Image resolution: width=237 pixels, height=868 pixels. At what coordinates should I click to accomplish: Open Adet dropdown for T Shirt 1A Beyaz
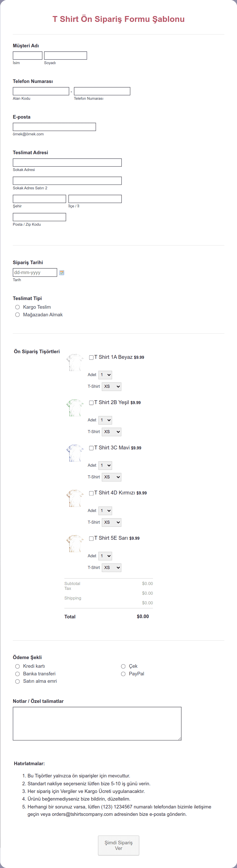[105, 375]
